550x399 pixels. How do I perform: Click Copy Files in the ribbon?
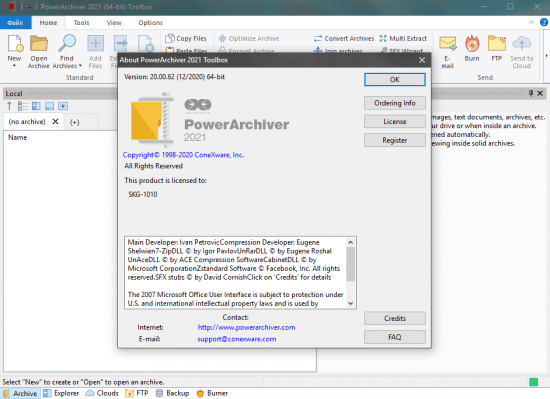tap(186, 38)
